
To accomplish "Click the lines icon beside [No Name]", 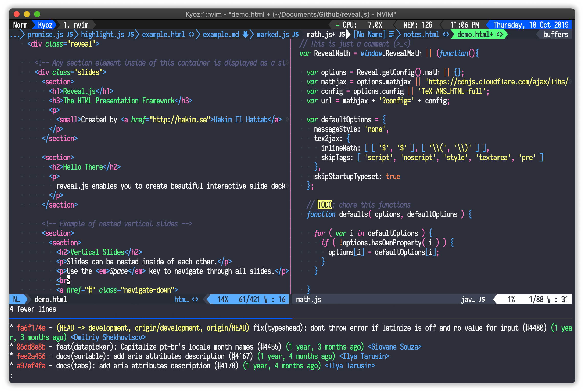I will click(392, 35).
